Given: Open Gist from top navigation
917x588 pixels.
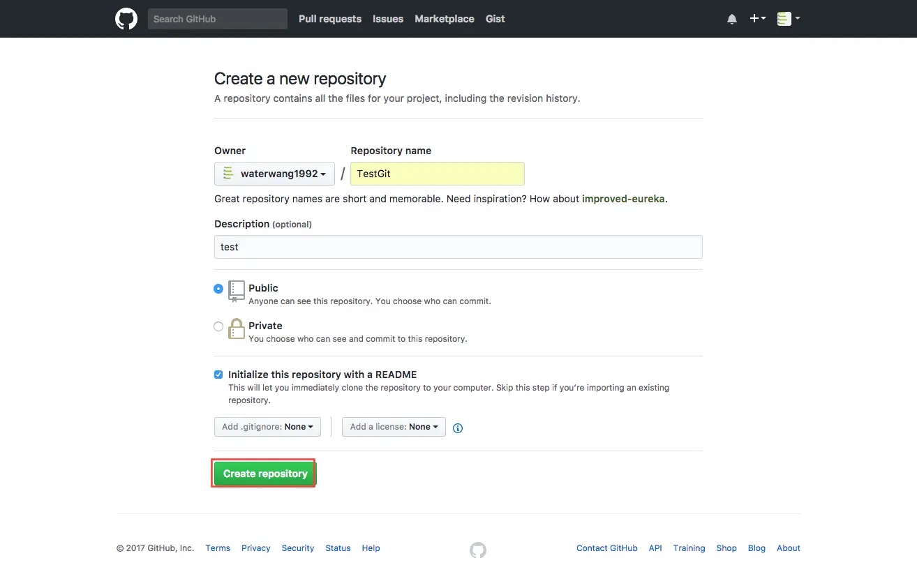Looking at the screenshot, I should pyautogui.click(x=495, y=19).
